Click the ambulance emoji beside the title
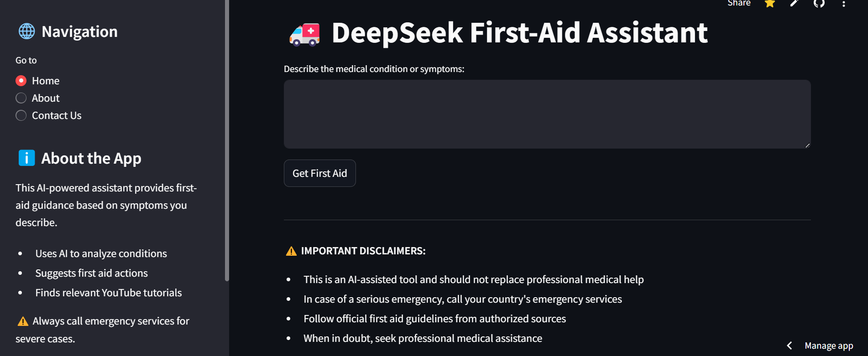This screenshot has height=356, width=868. tap(304, 34)
